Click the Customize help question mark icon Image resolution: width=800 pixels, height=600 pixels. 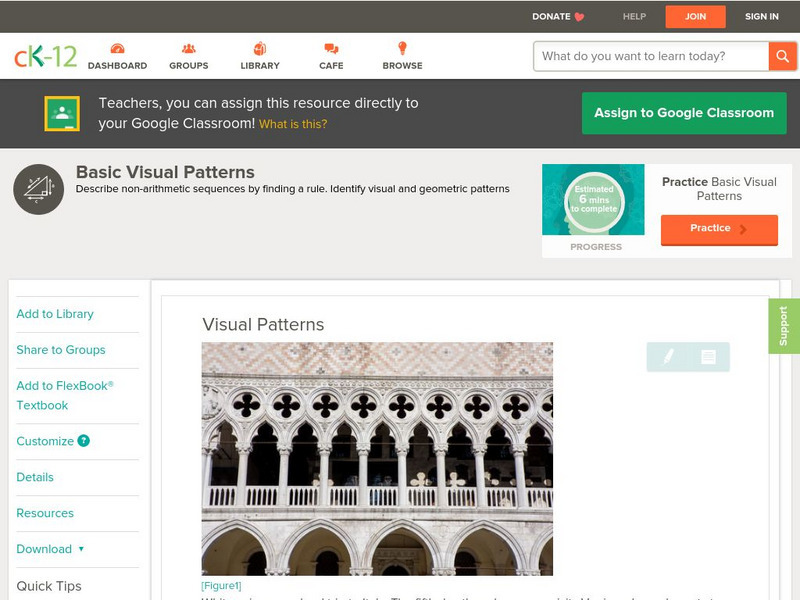click(84, 441)
